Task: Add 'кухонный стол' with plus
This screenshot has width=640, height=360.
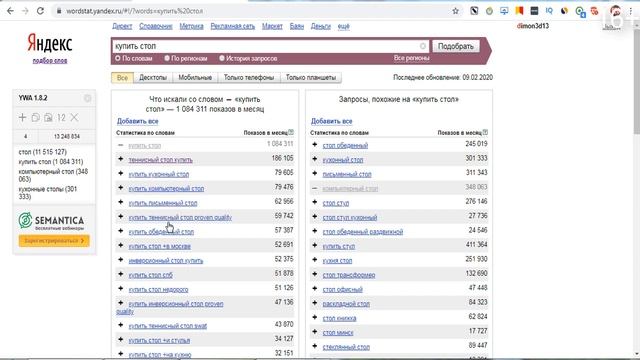Action: click(x=315, y=159)
